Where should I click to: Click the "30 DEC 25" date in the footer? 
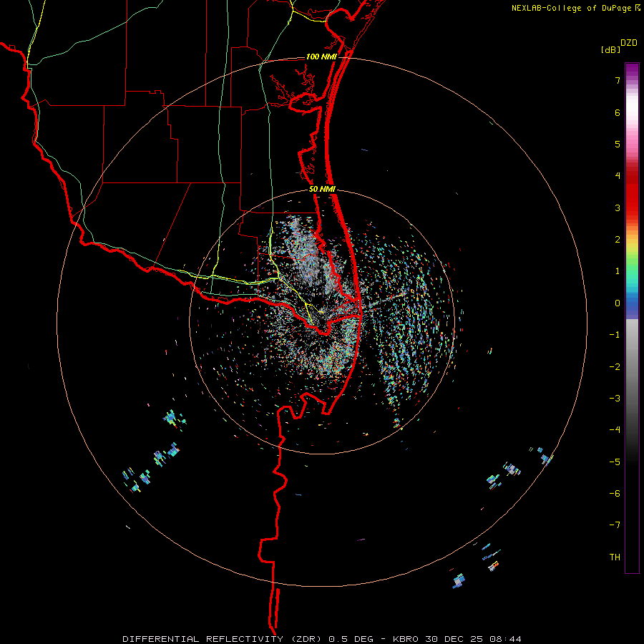(x=454, y=639)
